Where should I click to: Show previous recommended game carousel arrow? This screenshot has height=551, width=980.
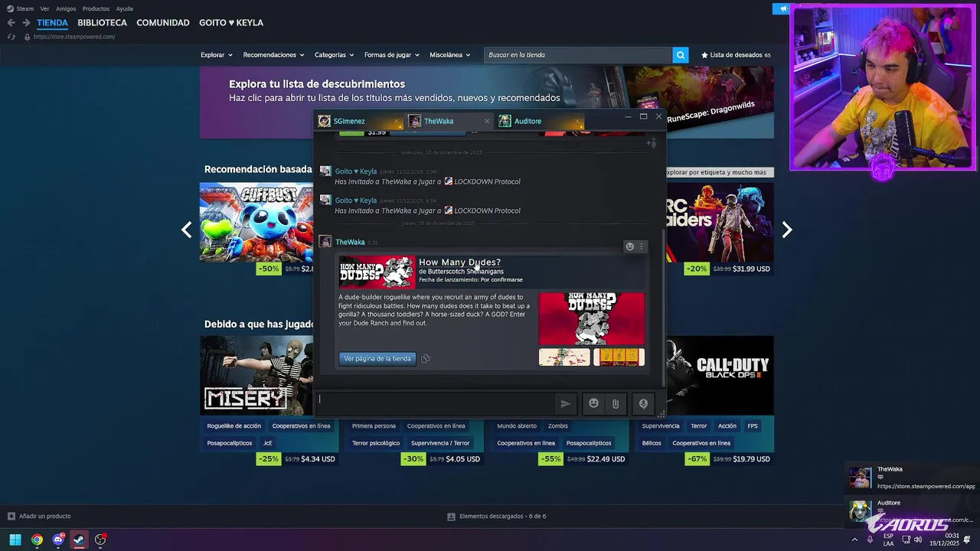186,230
